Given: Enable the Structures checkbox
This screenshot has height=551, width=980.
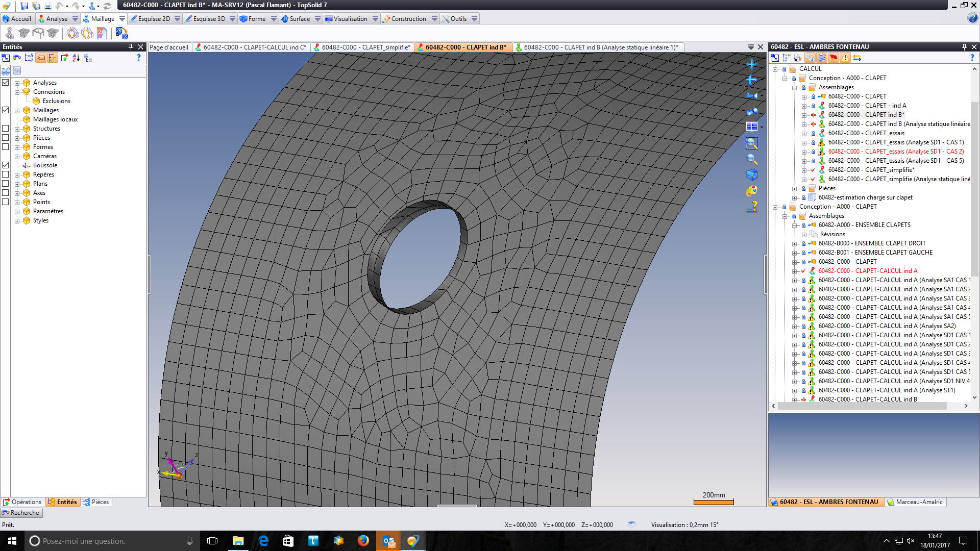Looking at the screenshot, I should 6,128.
